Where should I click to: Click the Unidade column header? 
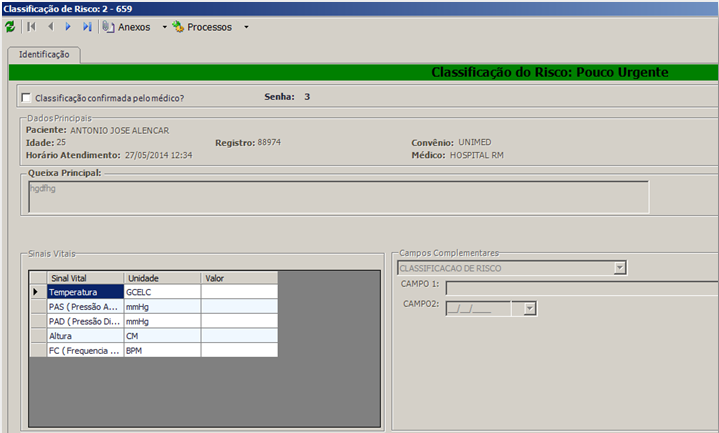pyautogui.click(x=162, y=278)
